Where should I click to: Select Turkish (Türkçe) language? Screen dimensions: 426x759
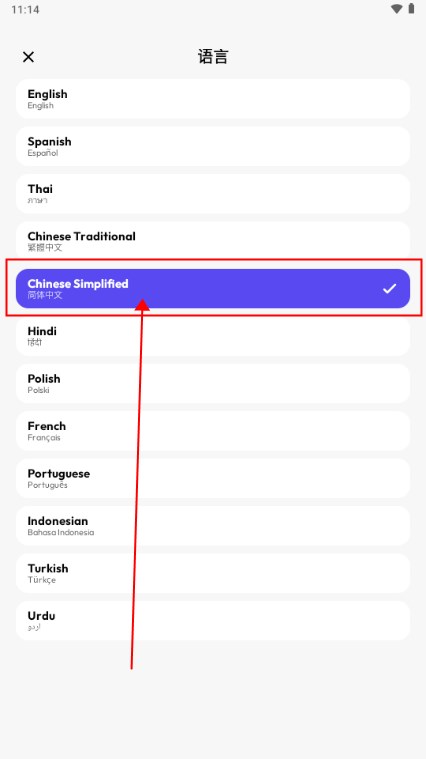coord(213,573)
